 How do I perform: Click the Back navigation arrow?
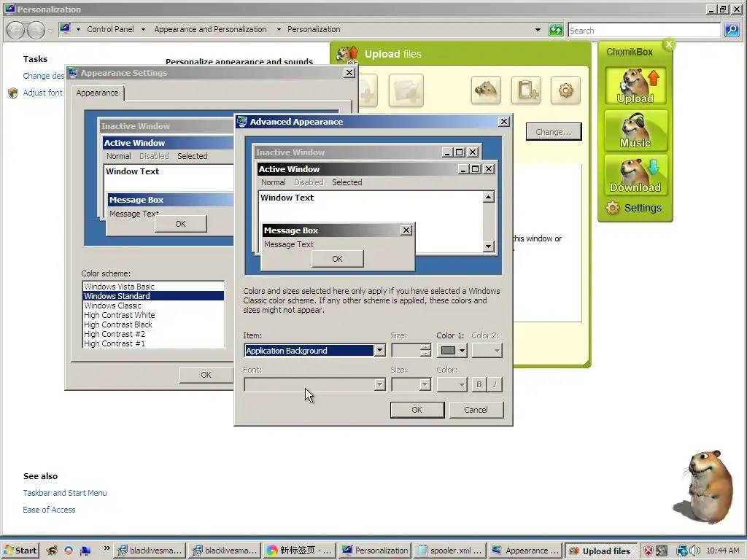tap(16, 31)
